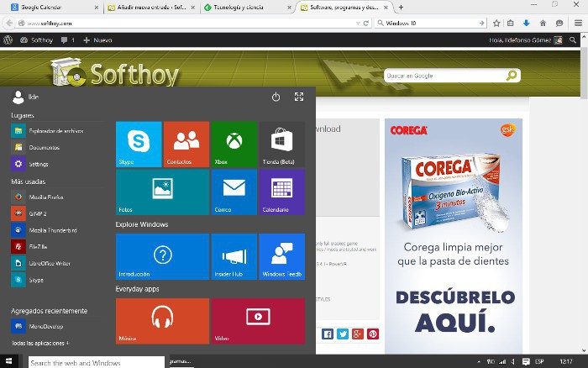The height and width of the screenshot is (368, 588).
Task: Open the Correo mail tile
Action: 234,192
